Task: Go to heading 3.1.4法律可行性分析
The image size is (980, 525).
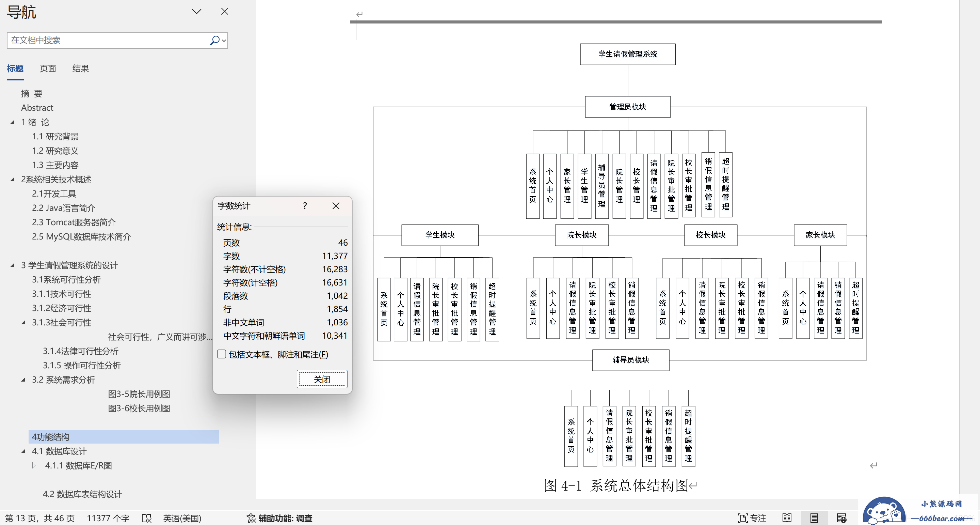Action: pyautogui.click(x=81, y=351)
